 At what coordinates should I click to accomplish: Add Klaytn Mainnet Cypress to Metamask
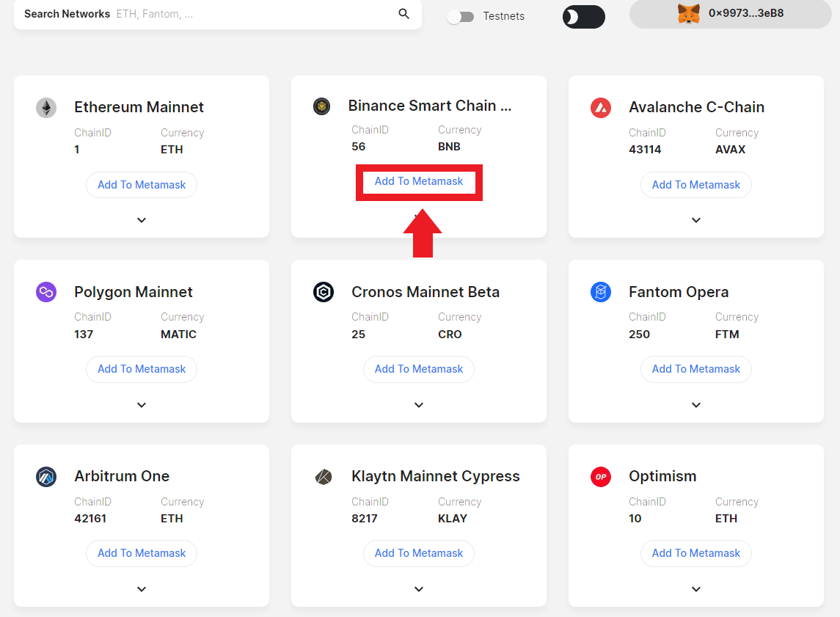419,553
